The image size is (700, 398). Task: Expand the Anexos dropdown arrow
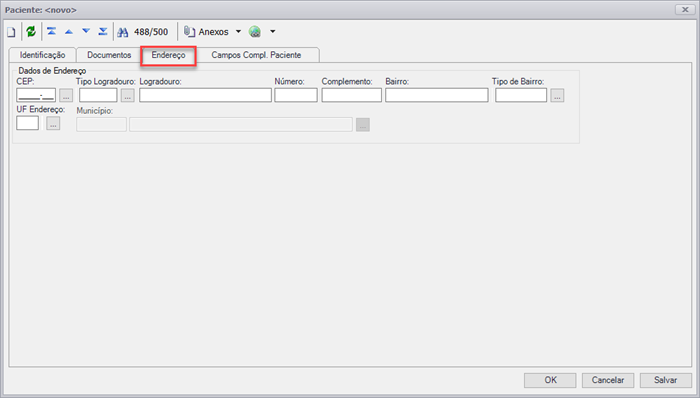point(238,32)
